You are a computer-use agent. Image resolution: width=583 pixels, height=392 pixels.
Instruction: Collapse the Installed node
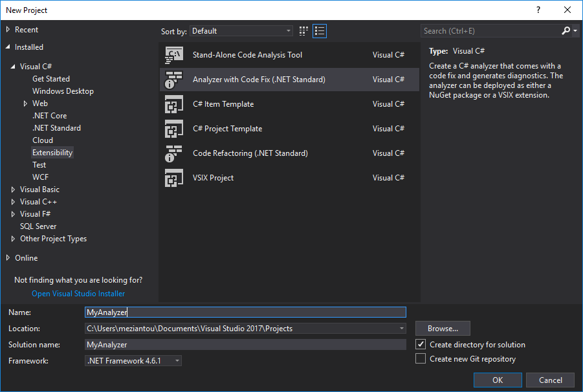pyautogui.click(x=8, y=47)
